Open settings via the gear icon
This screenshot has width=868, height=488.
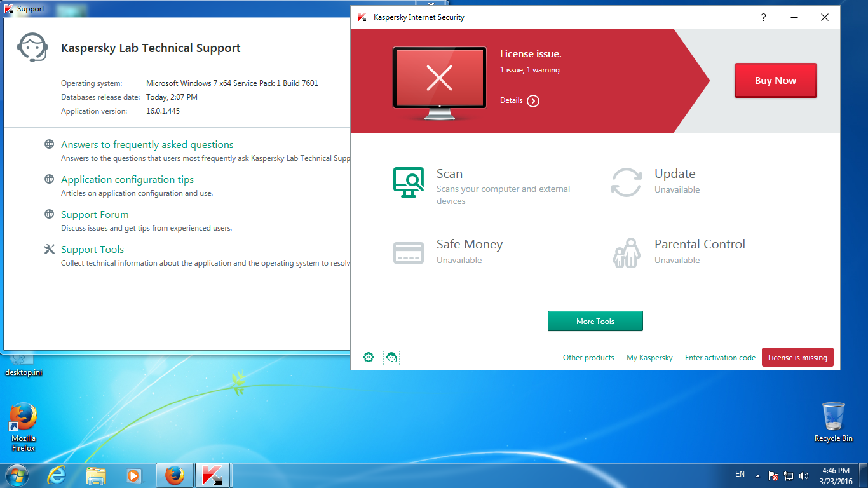(369, 357)
